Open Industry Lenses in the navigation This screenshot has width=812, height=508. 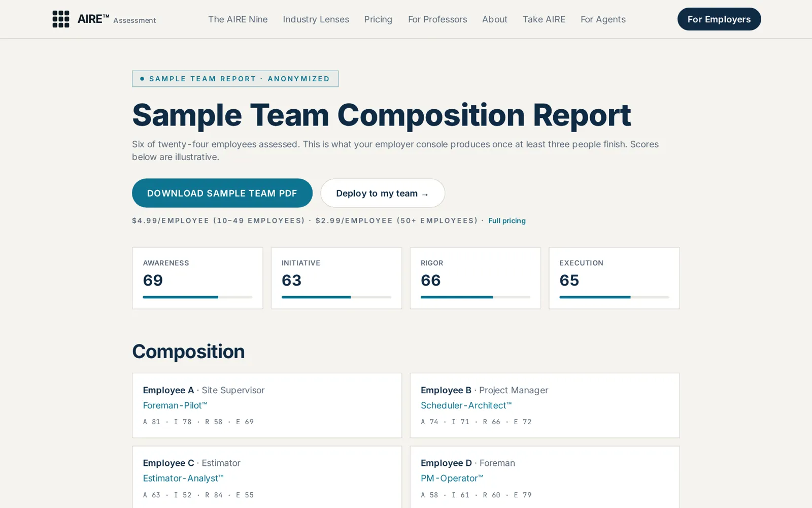[x=316, y=19]
